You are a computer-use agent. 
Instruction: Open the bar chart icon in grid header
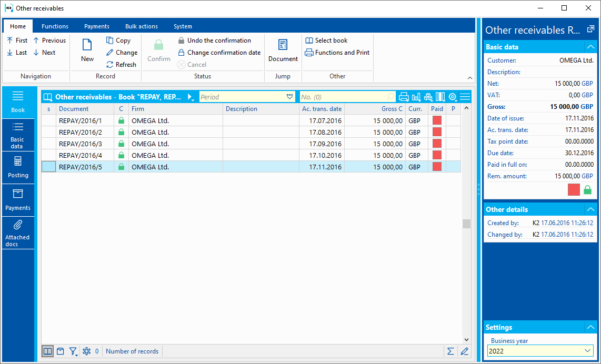[x=416, y=97]
